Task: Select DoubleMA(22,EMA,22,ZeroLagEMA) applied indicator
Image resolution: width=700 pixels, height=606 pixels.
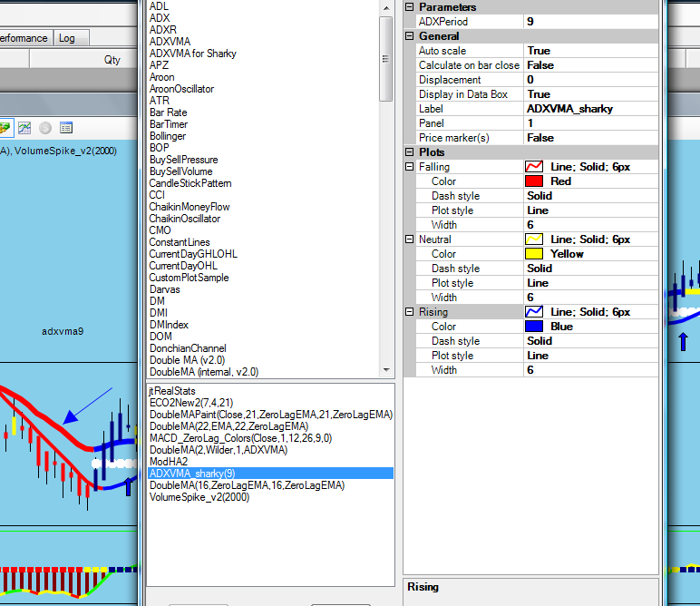Action: (228, 426)
